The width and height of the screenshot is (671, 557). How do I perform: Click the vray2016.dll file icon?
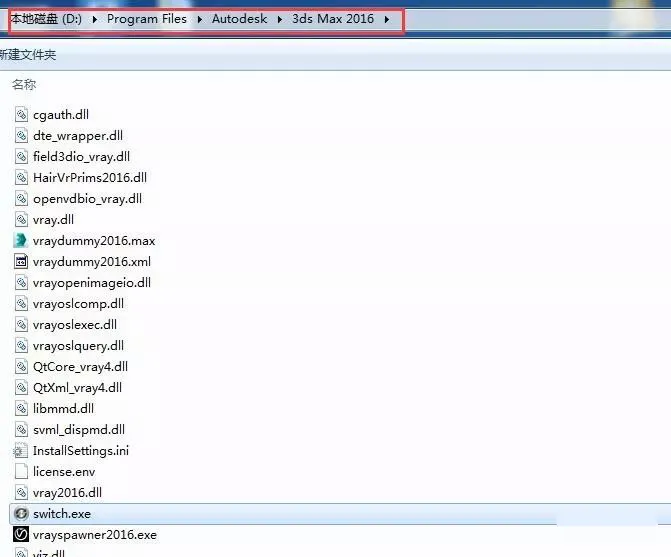coord(21,492)
